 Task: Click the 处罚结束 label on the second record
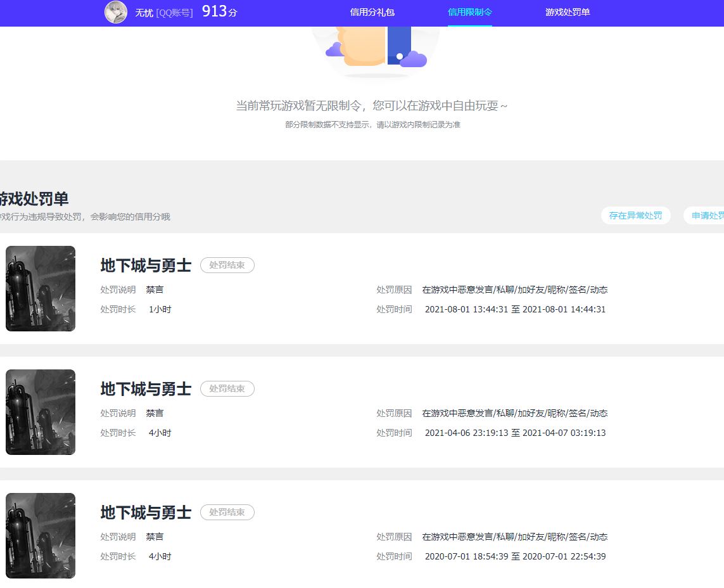click(227, 388)
